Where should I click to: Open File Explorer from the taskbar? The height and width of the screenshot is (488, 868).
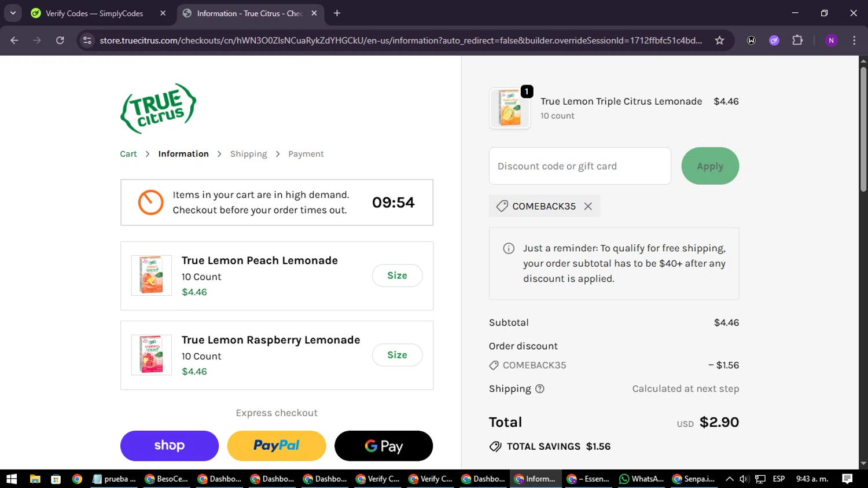pyautogui.click(x=35, y=479)
